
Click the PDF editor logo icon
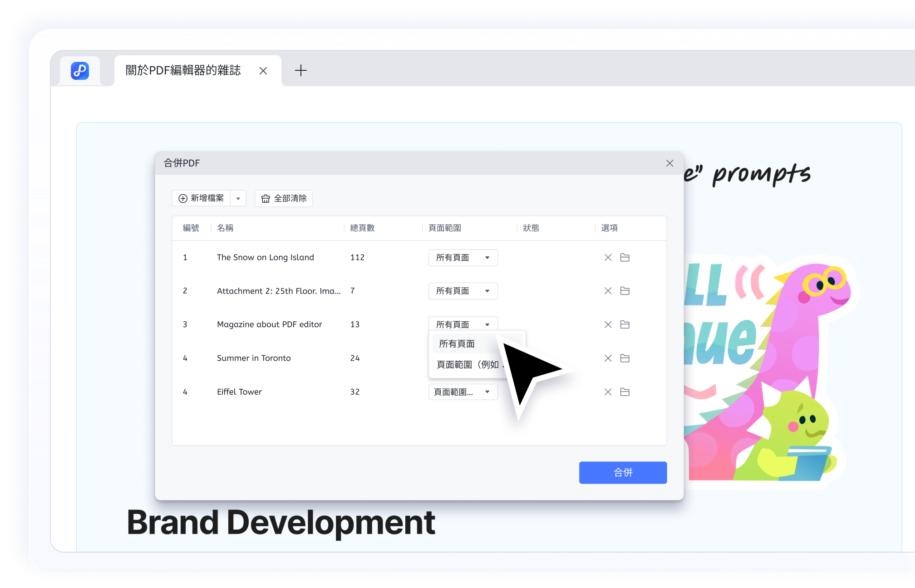[80, 70]
